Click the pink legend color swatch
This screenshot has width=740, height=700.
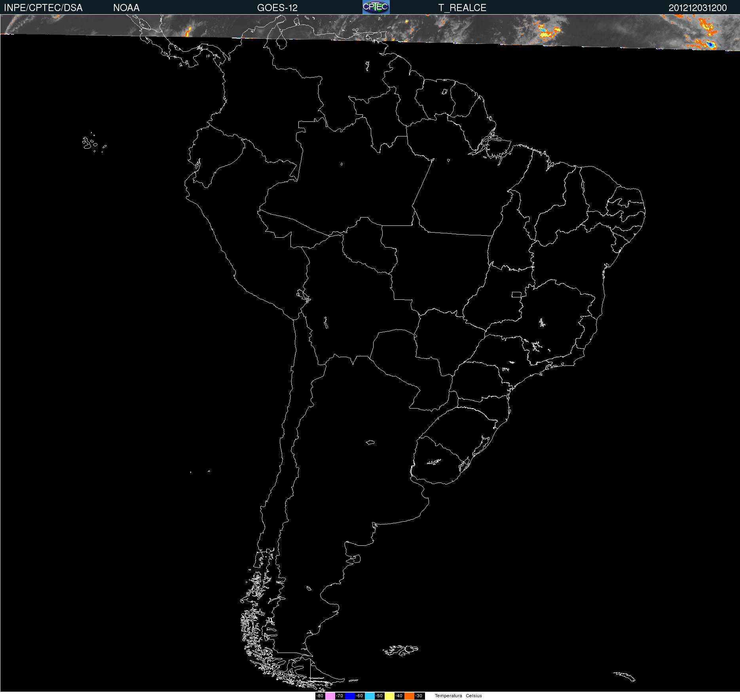coord(330,696)
